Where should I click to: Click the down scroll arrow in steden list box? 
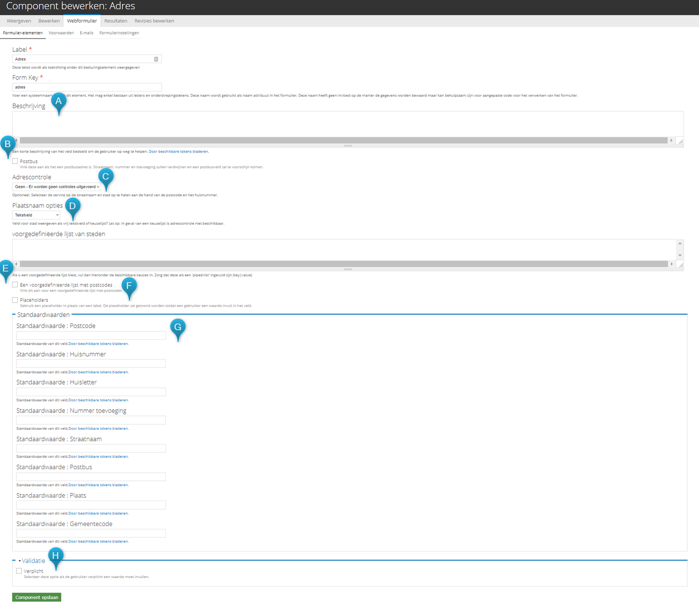[x=680, y=256]
